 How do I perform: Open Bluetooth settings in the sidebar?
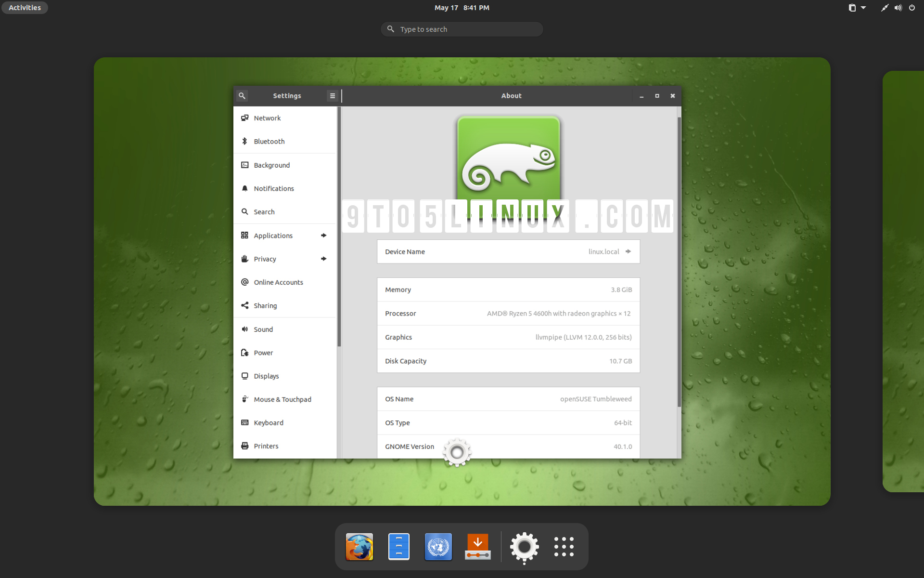coord(269,141)
